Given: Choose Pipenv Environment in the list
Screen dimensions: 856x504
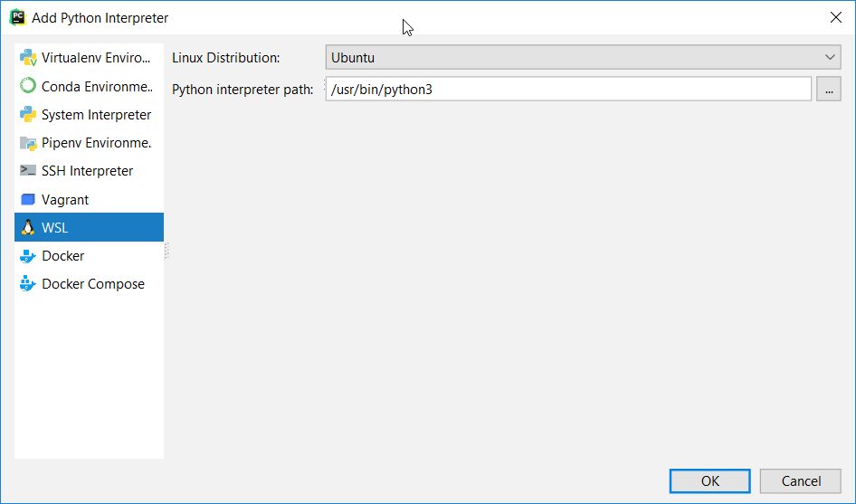Looking at the screenshot, I should click(89, 143).
